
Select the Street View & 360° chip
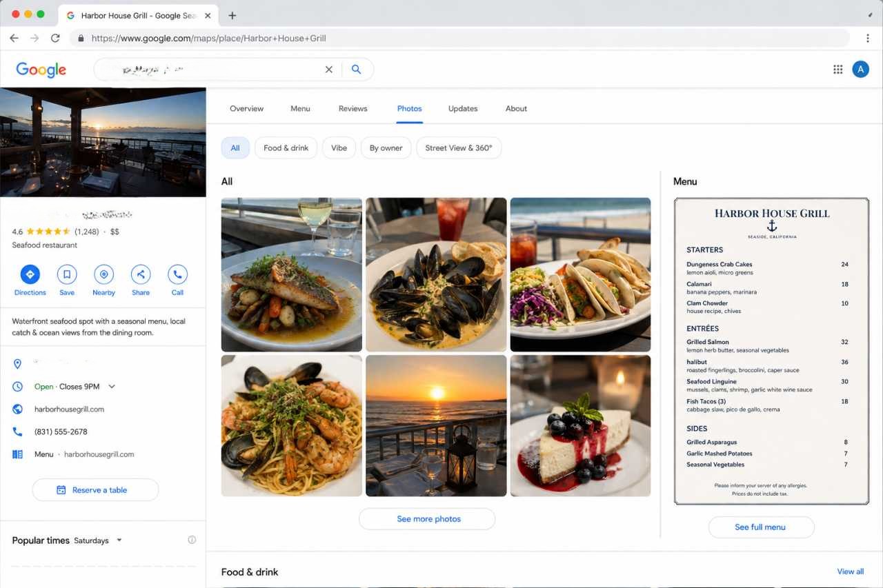pos(459,148)
